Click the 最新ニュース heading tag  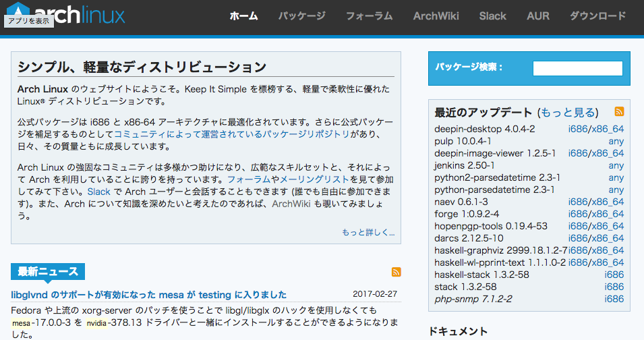coord(48,271)
